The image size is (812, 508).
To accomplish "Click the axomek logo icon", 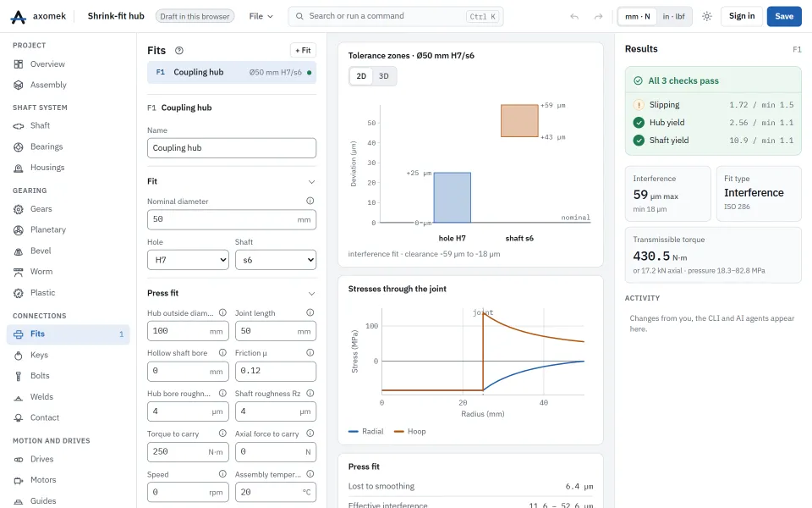I will click(x=18, y=17).
